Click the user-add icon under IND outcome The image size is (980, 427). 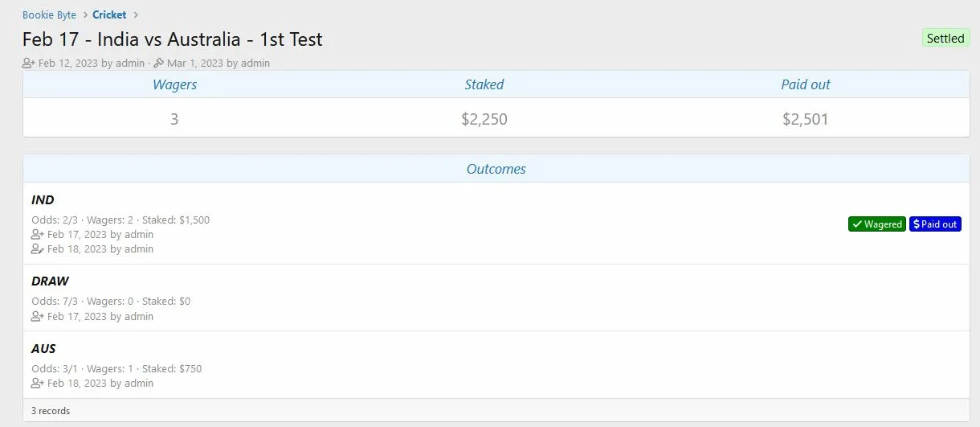(x=37, y=235)
